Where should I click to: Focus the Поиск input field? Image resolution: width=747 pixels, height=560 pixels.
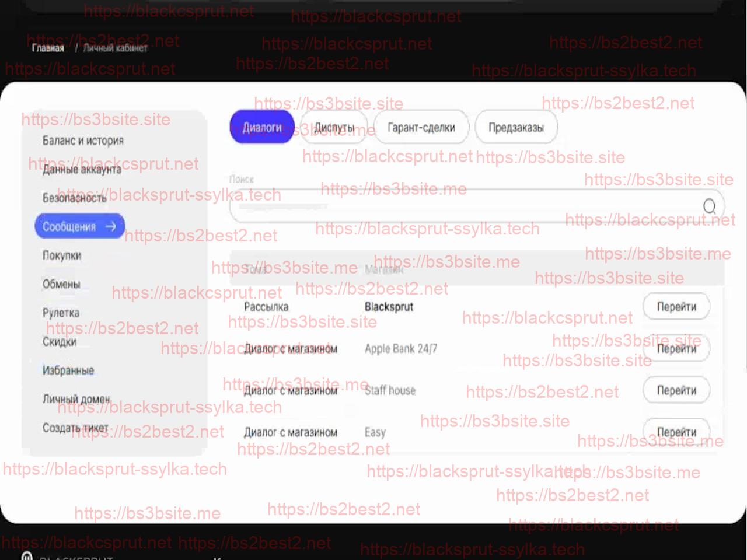(477, 206)
